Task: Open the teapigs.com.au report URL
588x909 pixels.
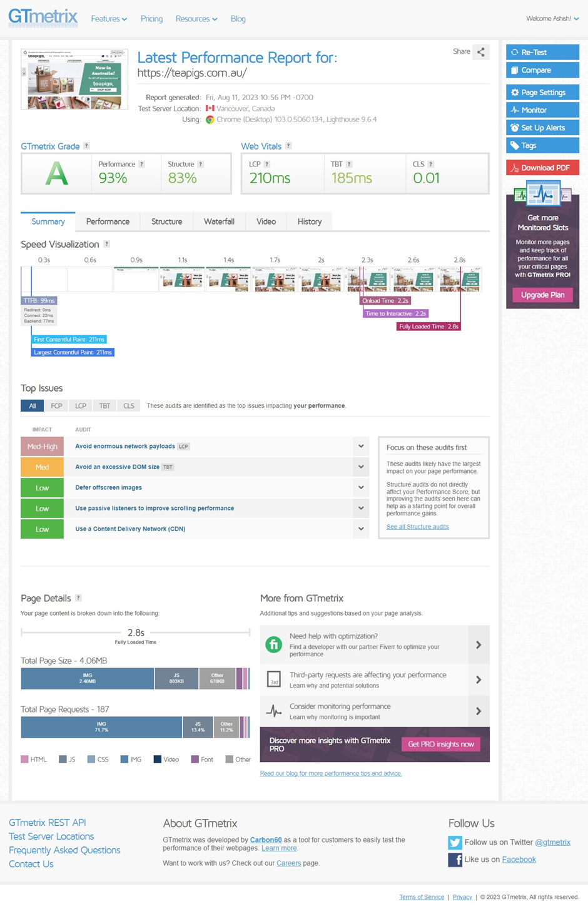Action: [192, 73]
